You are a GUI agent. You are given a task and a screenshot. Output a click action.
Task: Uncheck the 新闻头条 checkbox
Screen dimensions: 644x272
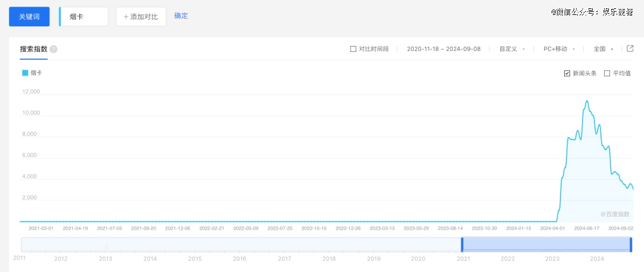(566, 73)
